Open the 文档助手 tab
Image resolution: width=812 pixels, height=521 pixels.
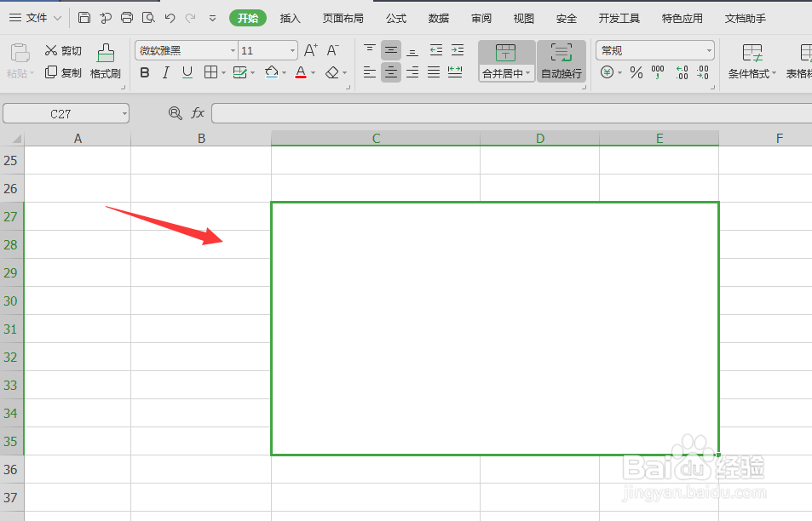pyautogui.click(x=746, y=19)
